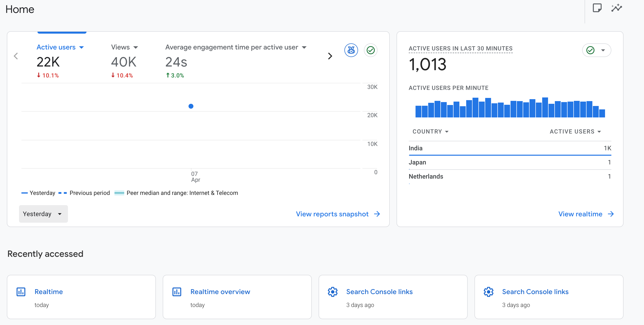This screenshot has height=325, width=644.
Task: Click the sticky note icon at top
Action: click(x=597, y=8)
